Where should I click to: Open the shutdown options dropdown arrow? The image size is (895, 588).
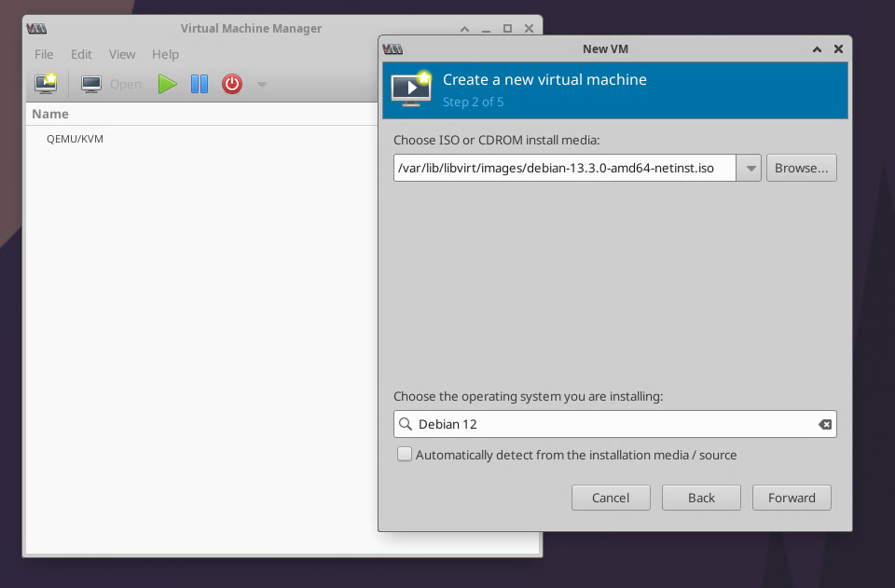coord(262,85)
